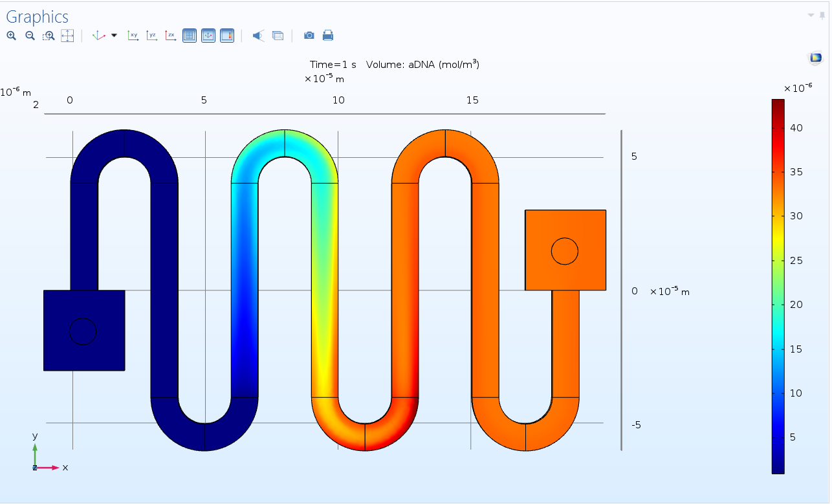832x504 pixels.
Task: Switch to the YZ view
Action: pyautogui.click(x=151, y=36)
